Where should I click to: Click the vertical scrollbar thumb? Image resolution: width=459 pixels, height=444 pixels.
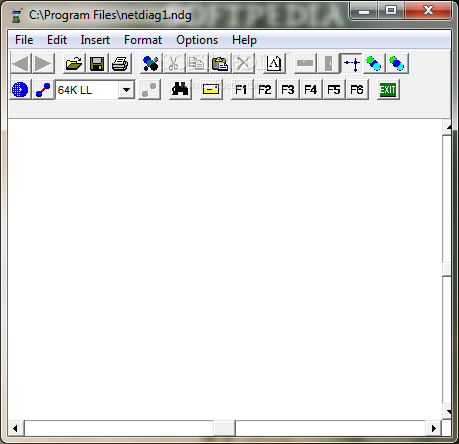(x=447, y=269)
